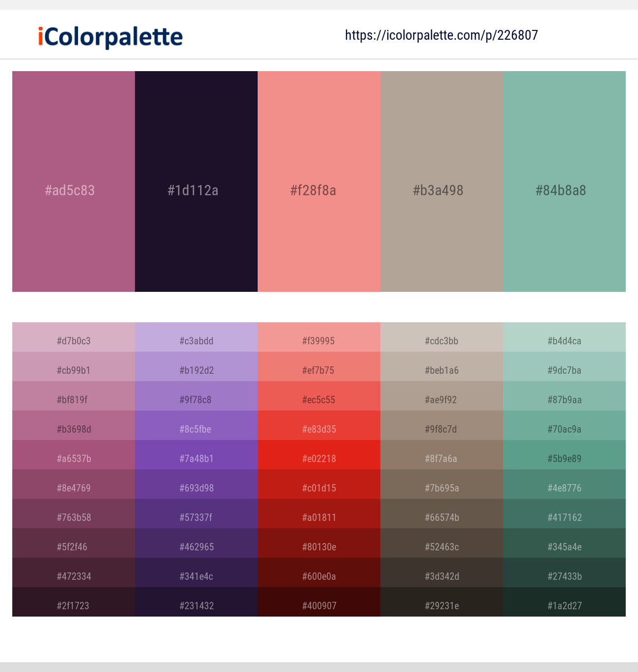Select the #231432 dark indigo shade
638x672 pixels.
click(196, 605)
